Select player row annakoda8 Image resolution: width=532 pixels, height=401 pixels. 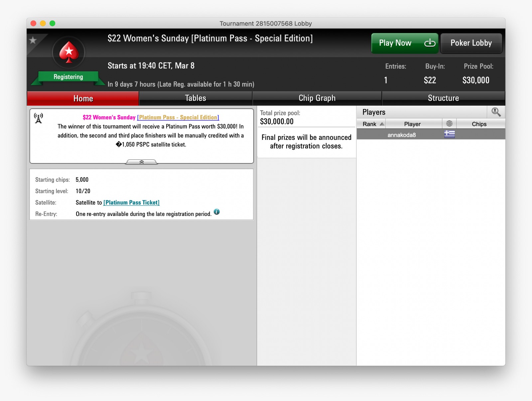pos(431,134)
